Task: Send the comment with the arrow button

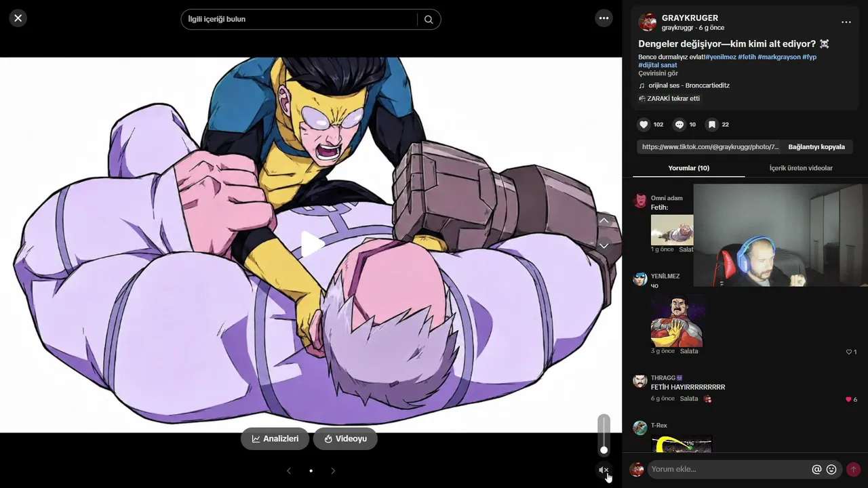Action: coord(853,469)
